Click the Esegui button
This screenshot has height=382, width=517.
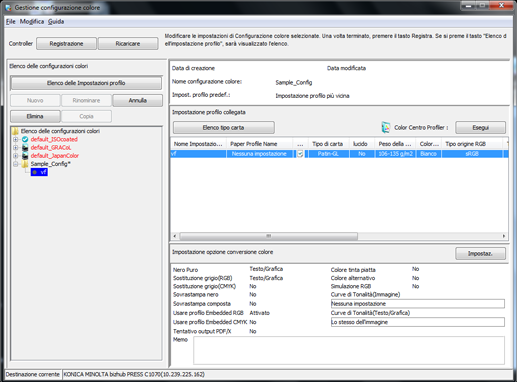pyautogui.click(x=480, y=128)
